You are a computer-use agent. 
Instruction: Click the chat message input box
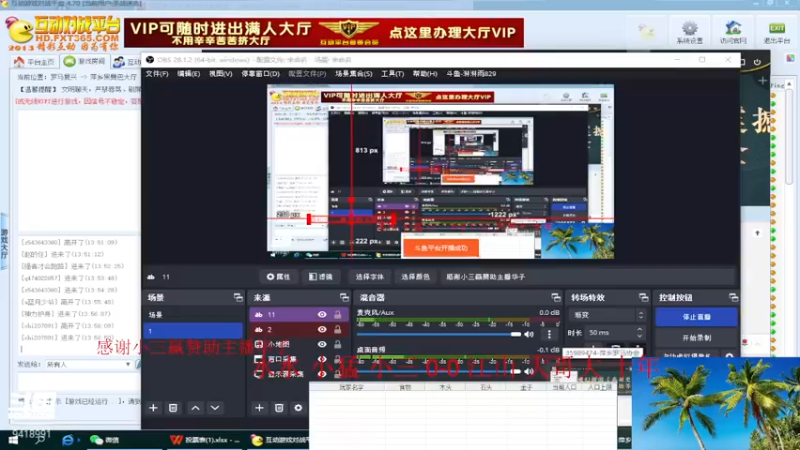coord(77,382)
